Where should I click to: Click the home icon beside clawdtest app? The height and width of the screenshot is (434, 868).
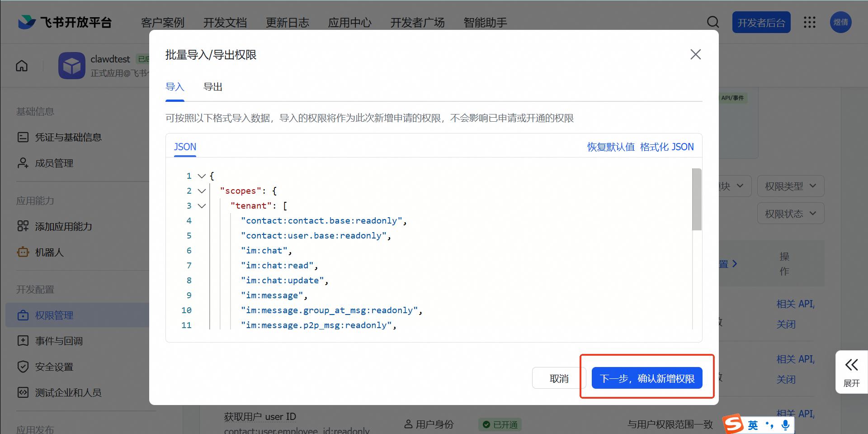point(22,66)
